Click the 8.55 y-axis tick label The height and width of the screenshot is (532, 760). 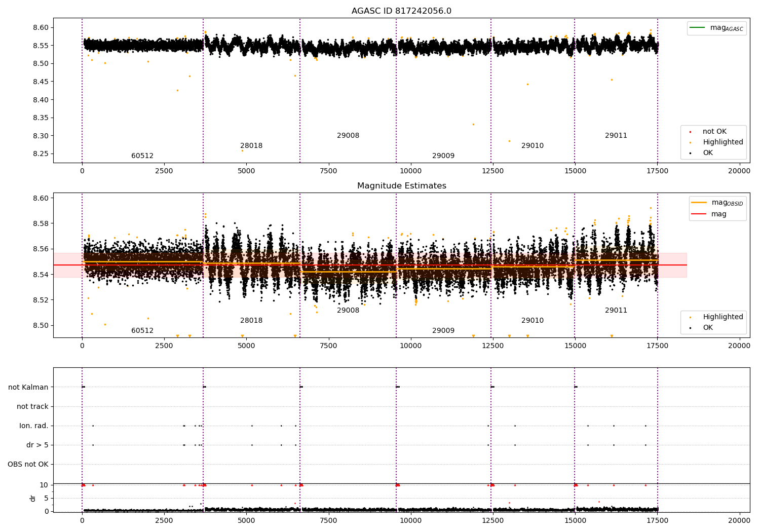click(x=40, y=46)
